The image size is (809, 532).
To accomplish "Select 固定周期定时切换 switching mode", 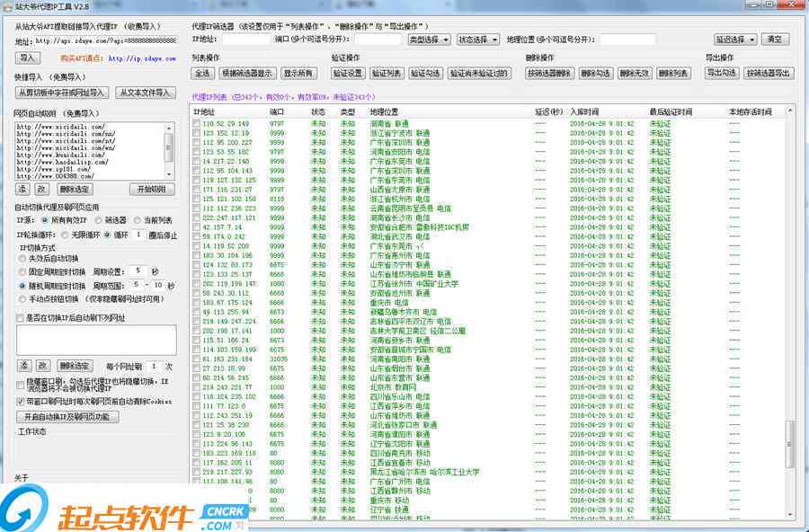I will (x=22, y=272).
